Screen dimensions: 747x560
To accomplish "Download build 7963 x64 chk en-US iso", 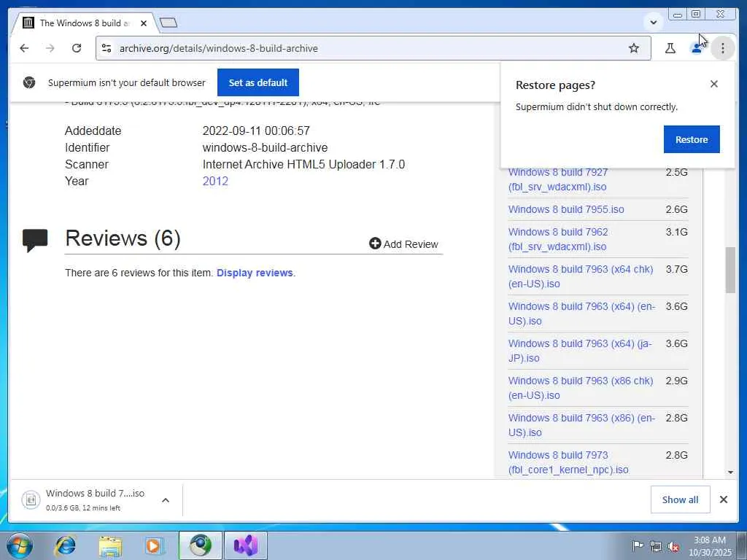I will tap(580, 276).
